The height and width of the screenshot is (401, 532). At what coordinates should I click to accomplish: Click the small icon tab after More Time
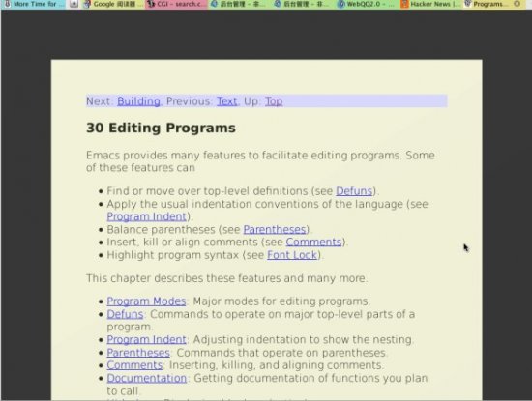[x=74, y=4]
